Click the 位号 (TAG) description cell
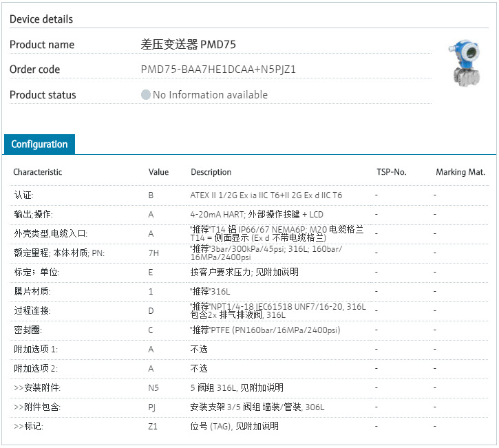 coord(234,427)
